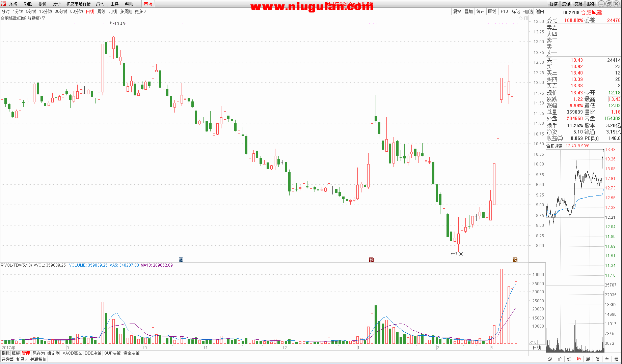
Task: Expand 更多 more periods list
Action: point(140,11)
